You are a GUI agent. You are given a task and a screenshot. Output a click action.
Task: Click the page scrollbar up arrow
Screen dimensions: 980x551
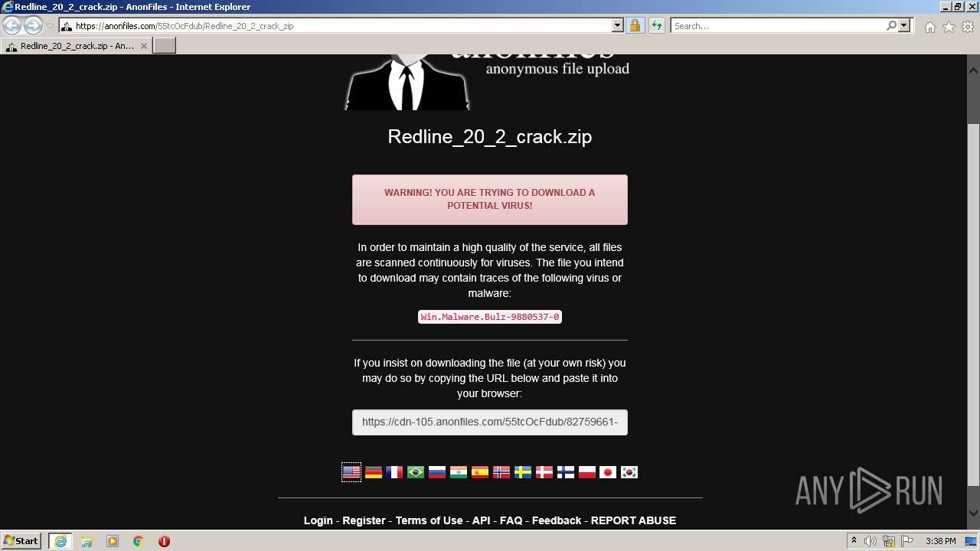973,70
